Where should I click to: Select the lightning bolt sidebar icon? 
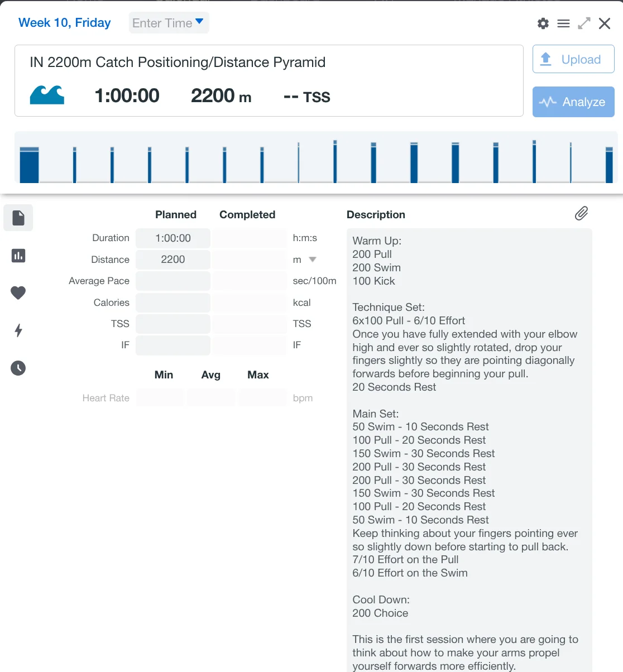(x=18, y=330)
